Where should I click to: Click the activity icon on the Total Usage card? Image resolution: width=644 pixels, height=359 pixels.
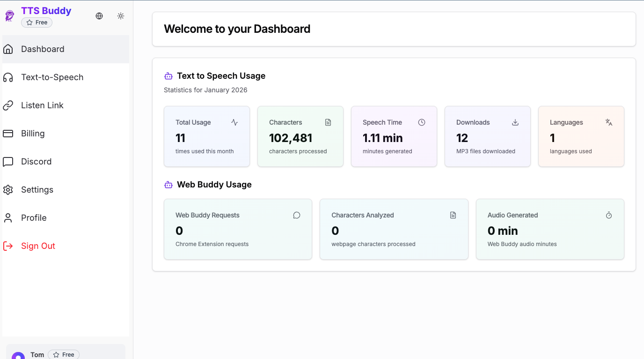[x=234, y=122]
